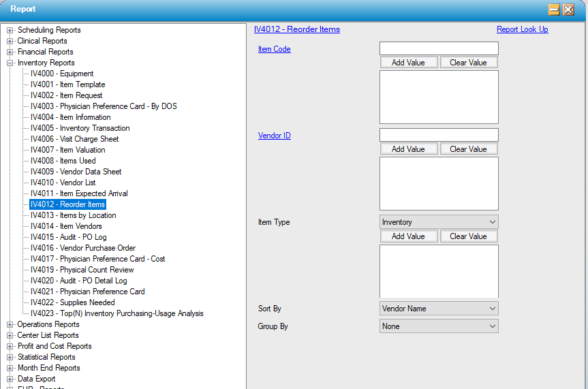
Task: Select IV4000 - Equipment report
Action: click(62, 74)
